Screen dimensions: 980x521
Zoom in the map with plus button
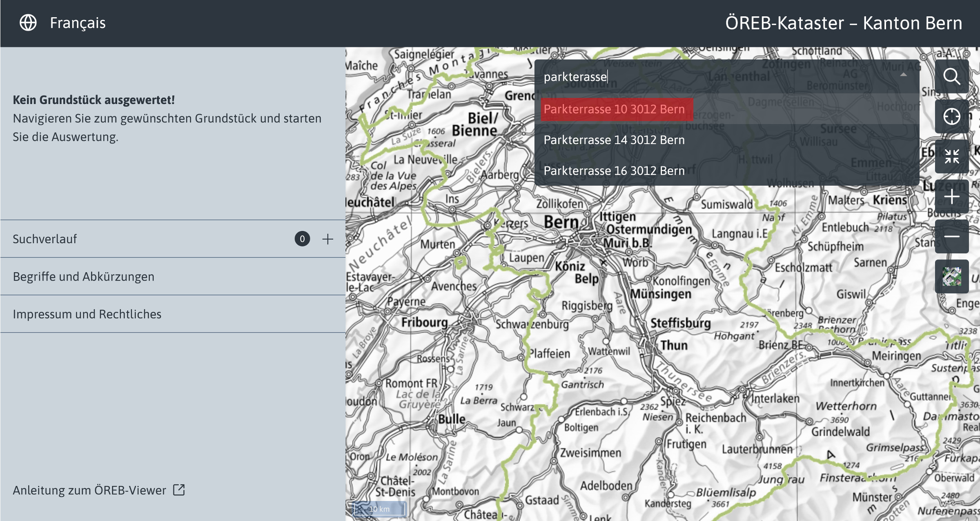952,197
